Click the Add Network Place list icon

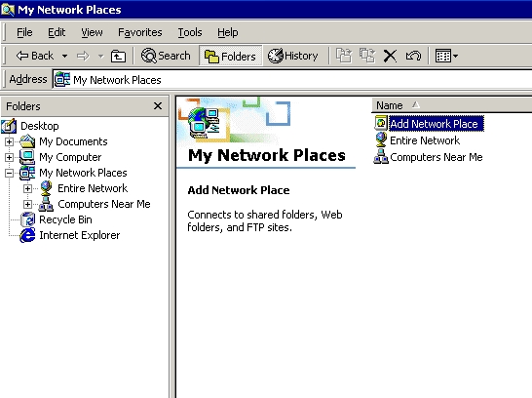pos(381,123)
